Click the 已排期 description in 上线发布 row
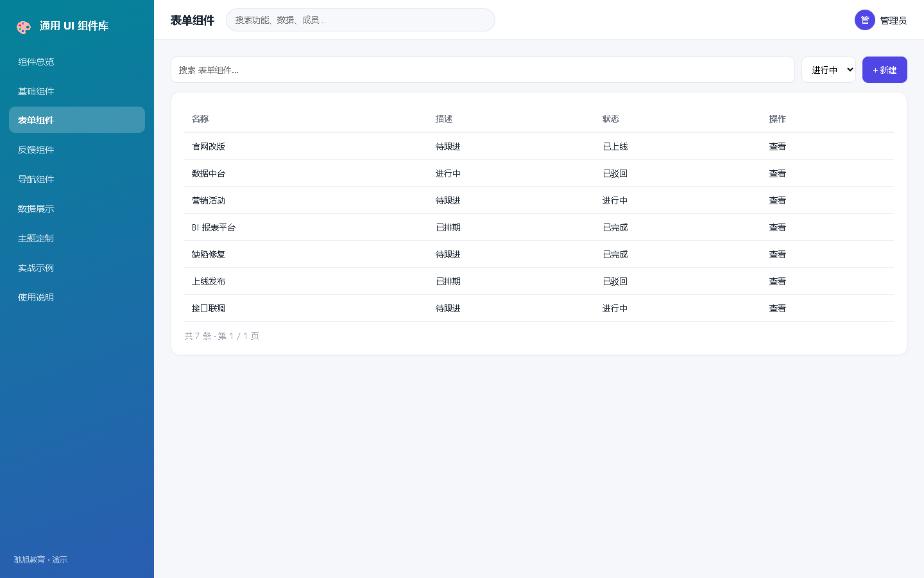 pyautogui.click(x=449, y=281)
